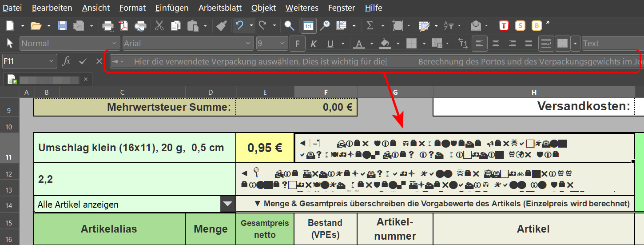Open the Einfügen menu
The height and width of the screenshot is (245, 644).
[x=172, y=8]
